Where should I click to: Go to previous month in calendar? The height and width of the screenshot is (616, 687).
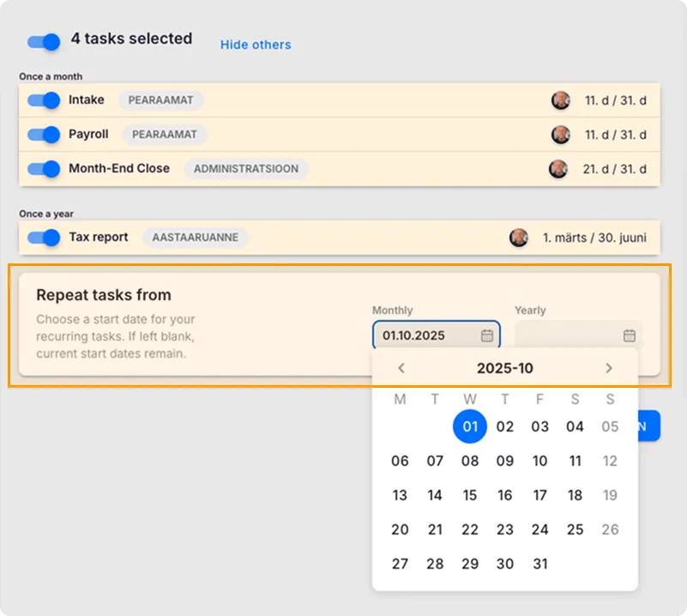[401, 368]
